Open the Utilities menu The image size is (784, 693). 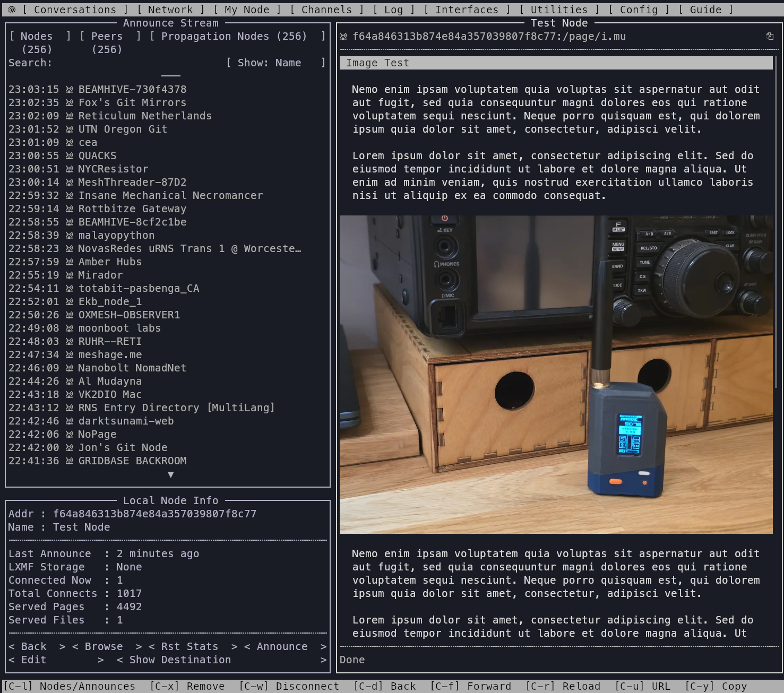click(559, 10)
